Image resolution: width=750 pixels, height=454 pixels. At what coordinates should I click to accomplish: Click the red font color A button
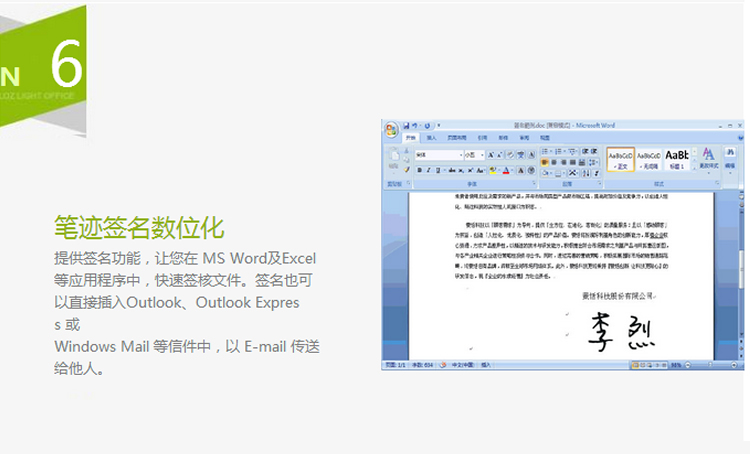[x=506, y=170]
